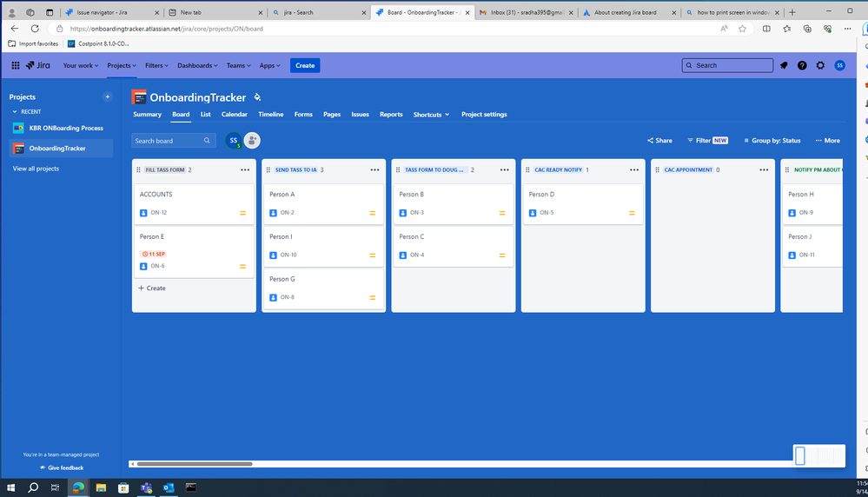Screen dimensions: 868x497
Task: Expand the Projects dropdown menu
Action: (x=122, y=65)
